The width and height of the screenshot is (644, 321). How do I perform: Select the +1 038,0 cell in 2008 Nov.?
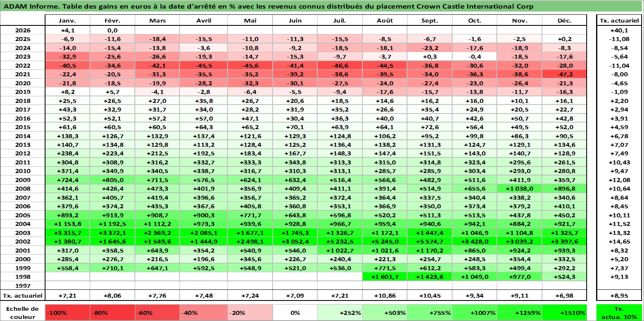click(x=520, y=189)
